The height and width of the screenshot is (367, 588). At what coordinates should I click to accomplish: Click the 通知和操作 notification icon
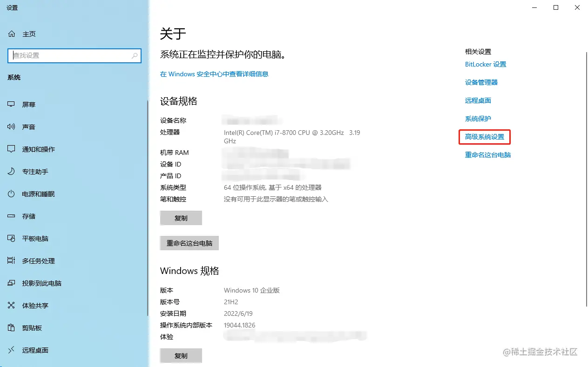pyautogui.click(x=12, y=149)
